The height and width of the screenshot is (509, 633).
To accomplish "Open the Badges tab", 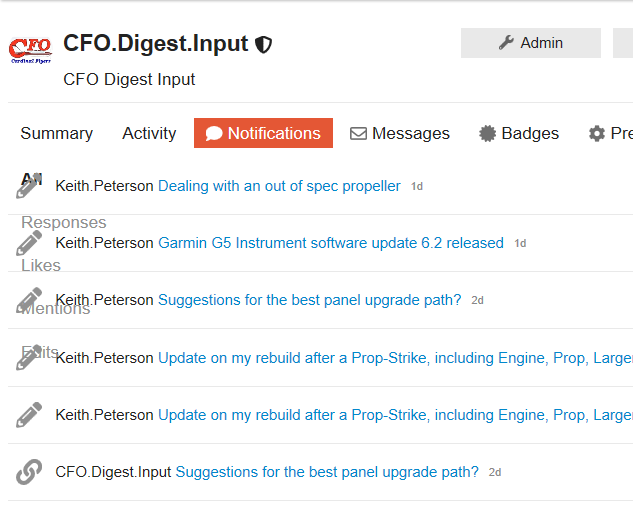I will click(519, 133).
